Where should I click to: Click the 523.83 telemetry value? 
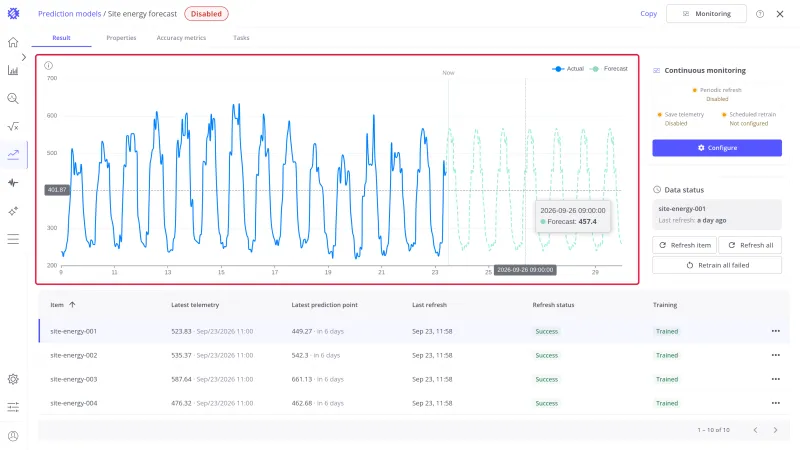pyautogui.click(x=181, y=331)
